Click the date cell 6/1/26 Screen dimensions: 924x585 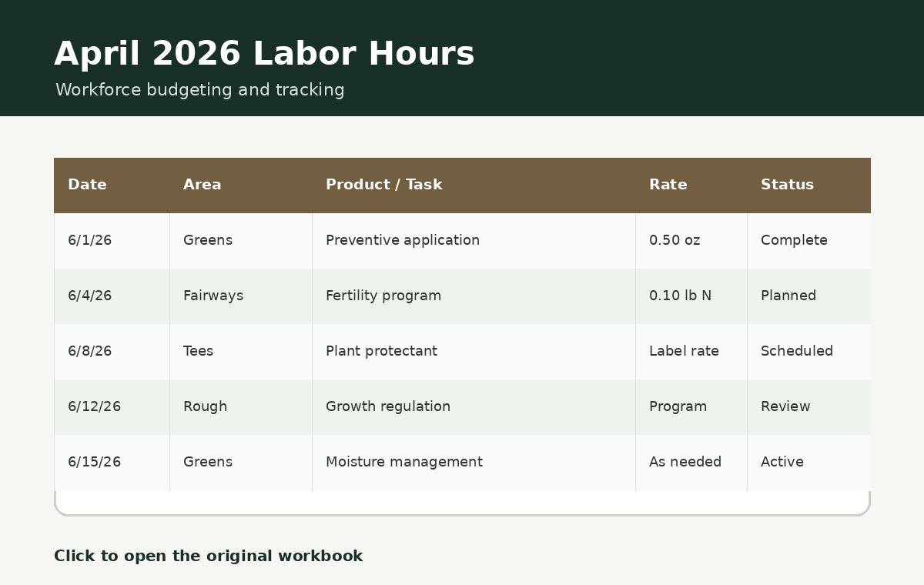[x=112, y=240]
